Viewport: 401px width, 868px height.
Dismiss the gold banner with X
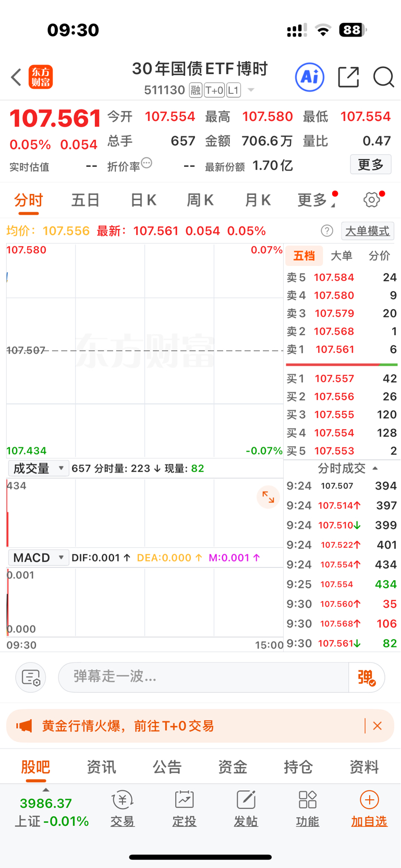pos(378,726)
